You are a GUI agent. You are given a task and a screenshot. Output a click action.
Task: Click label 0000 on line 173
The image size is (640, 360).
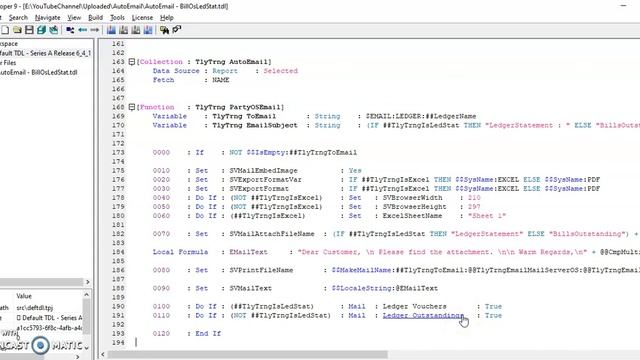click(x=161, y=153)
